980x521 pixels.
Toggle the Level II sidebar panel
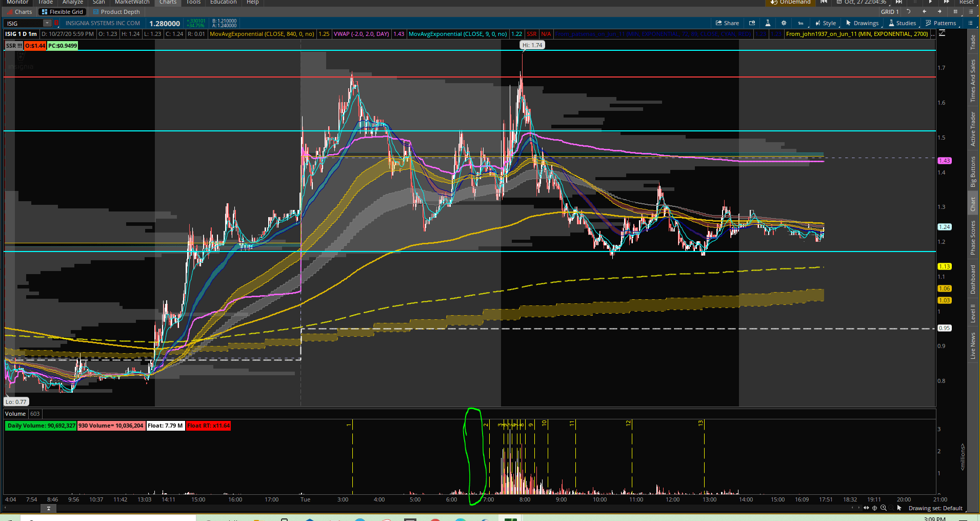pos(973,313)
